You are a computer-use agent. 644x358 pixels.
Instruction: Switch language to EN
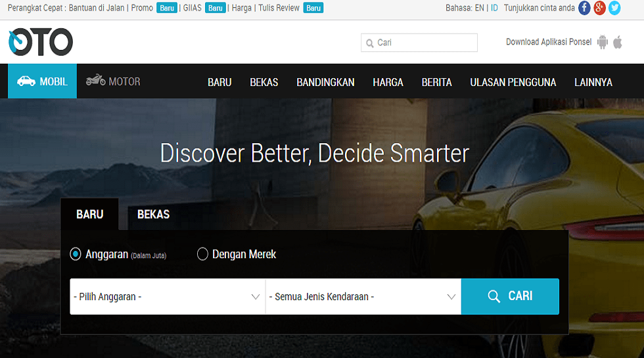pos(479,8)
